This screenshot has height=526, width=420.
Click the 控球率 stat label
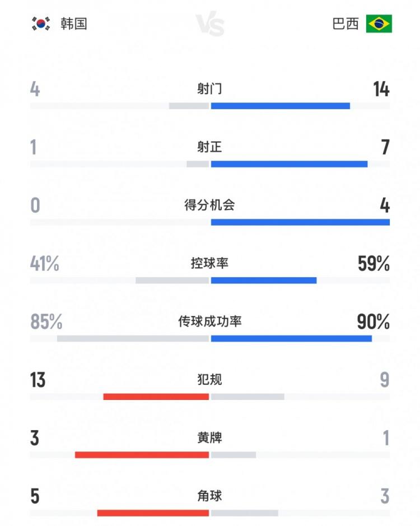[x=209, y=263]
